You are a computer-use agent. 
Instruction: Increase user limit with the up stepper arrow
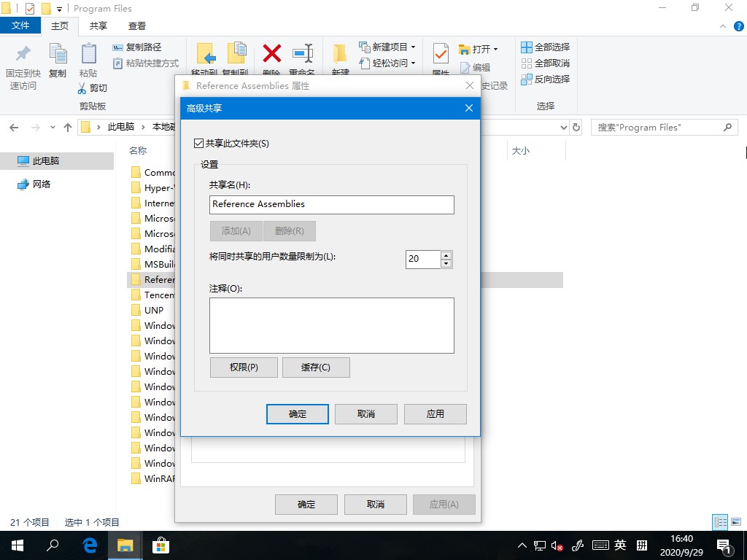tap(446, 254)
